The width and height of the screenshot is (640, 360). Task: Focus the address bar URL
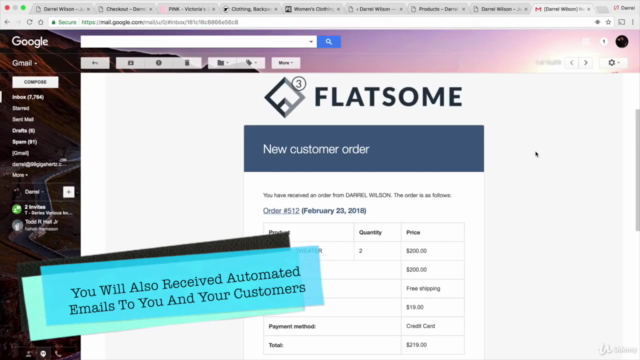(x=160, y=22)
